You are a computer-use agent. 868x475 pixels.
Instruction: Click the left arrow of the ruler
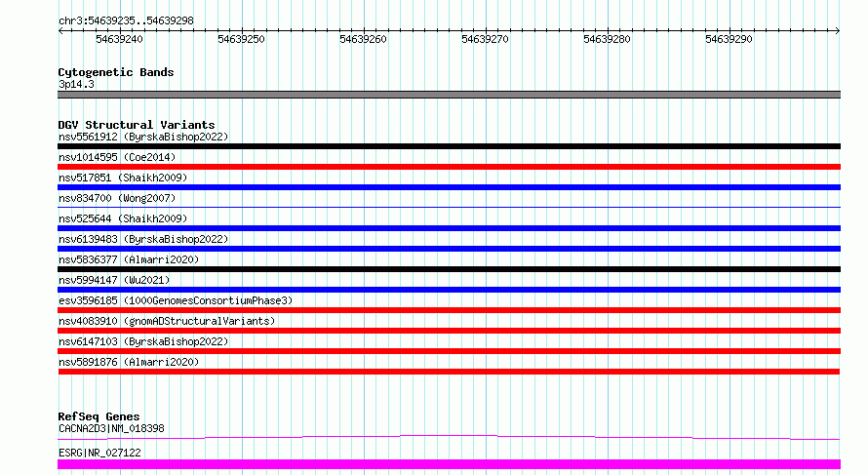click(x=60, y=31)
